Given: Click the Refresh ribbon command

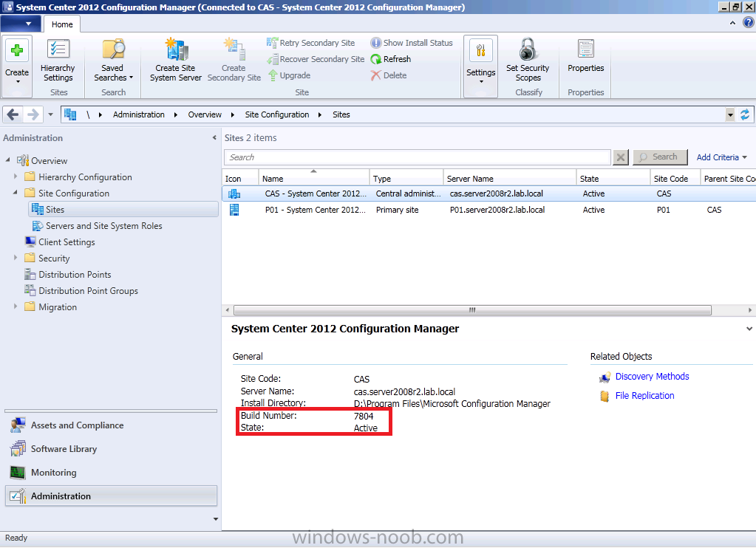Looking at the screenshot, I should tap(390, 59).
